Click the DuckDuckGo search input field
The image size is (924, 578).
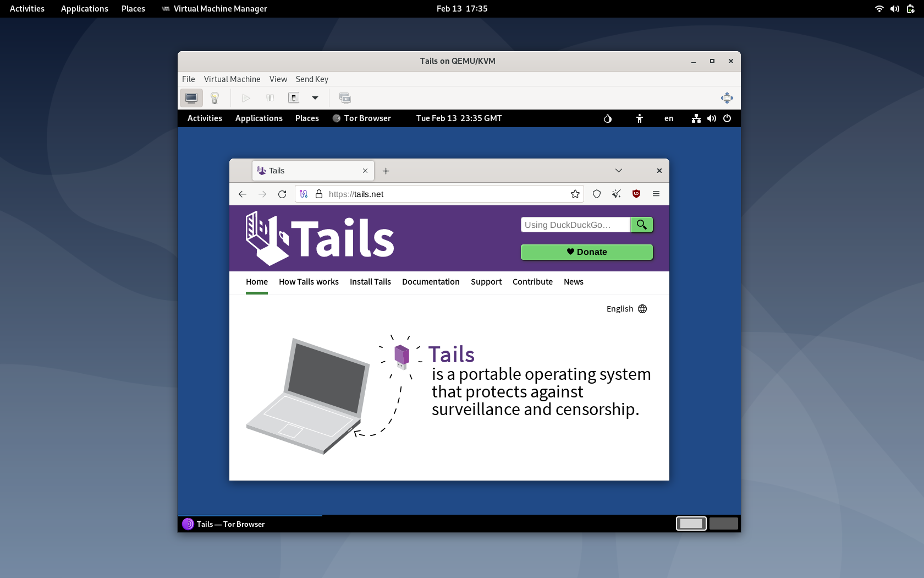(x=575, y=225)
